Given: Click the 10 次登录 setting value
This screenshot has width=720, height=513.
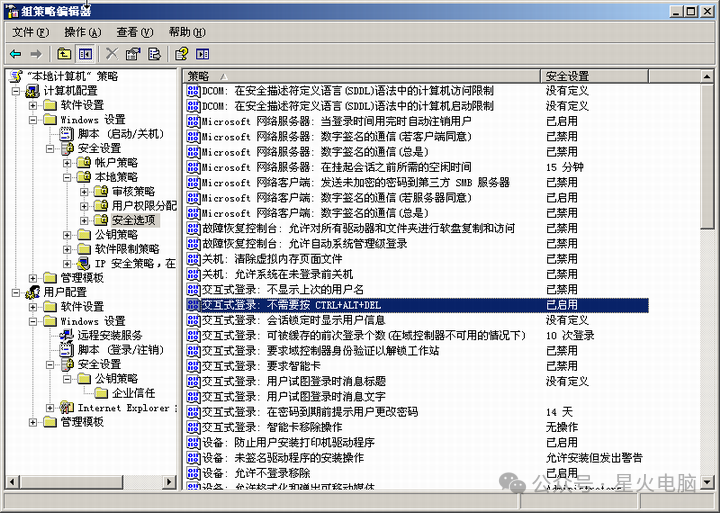Looking at the screenshot, I should coord(570,336).
